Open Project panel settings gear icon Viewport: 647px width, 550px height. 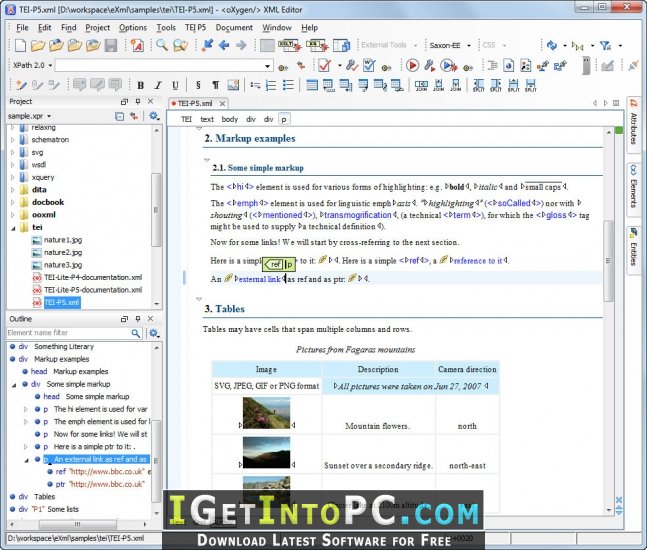[154, 116]
